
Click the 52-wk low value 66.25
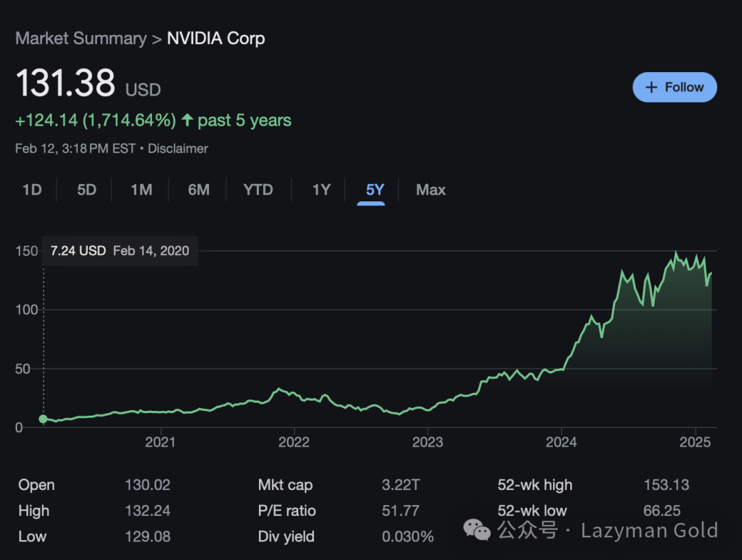pos(662,511)
